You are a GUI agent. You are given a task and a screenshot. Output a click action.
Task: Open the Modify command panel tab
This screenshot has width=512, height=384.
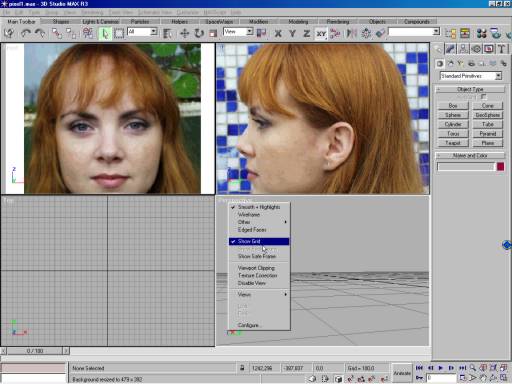pos(450,49)
